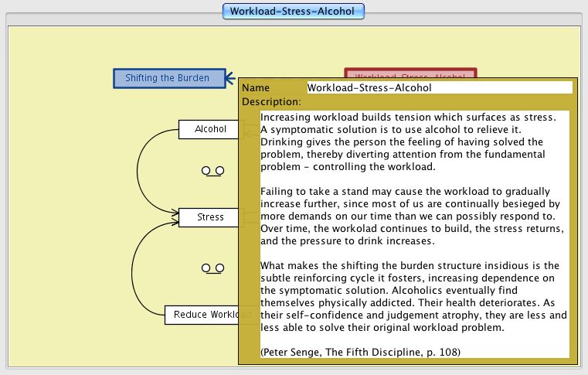This screenshot has width=588, height=375.
Task: Select the Reduce Workload node
Action: tap(202, 315)
